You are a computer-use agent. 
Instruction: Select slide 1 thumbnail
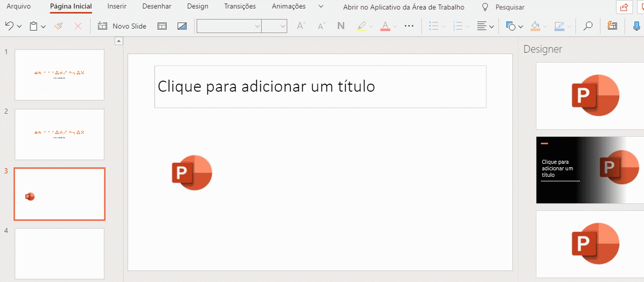tap(60, 75)
